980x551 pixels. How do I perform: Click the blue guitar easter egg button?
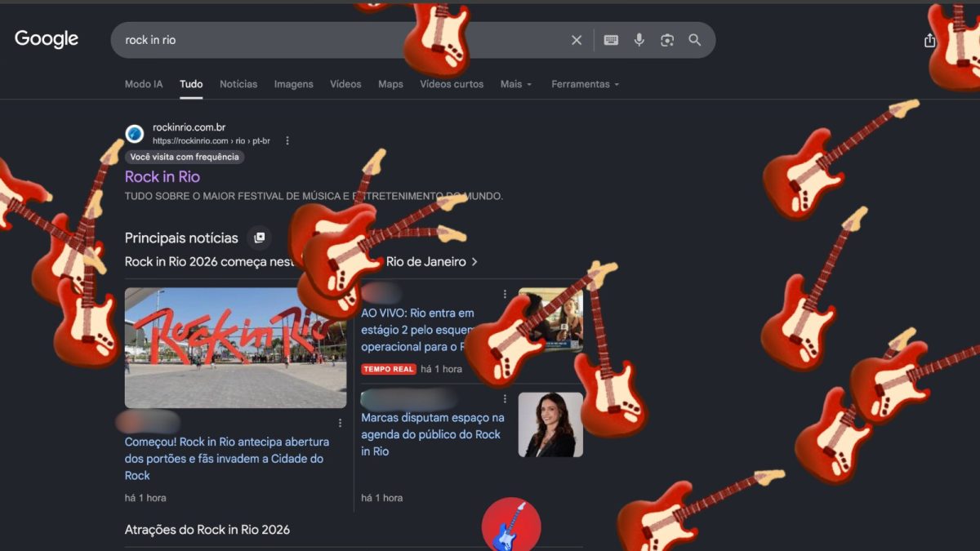[x=511, y=526]
